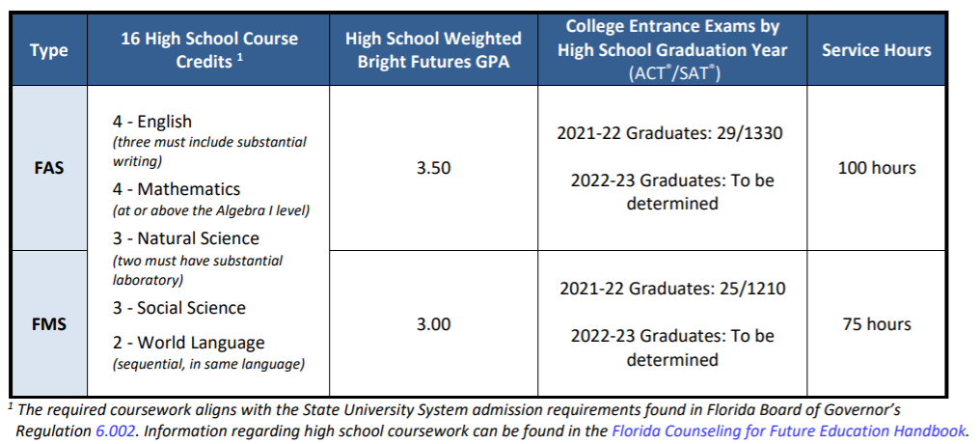Image resolution: width=980 pixels, height=444 pixels.
Task: Select the Service Hours column header
Action: (876, 50)
